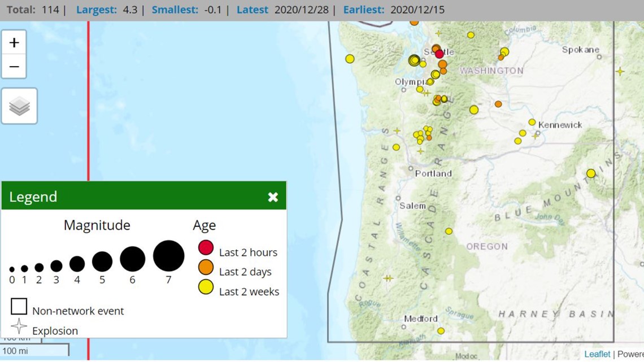
Task: Toggle the Non-network event checkbox
Action: (x=19, y=306)
